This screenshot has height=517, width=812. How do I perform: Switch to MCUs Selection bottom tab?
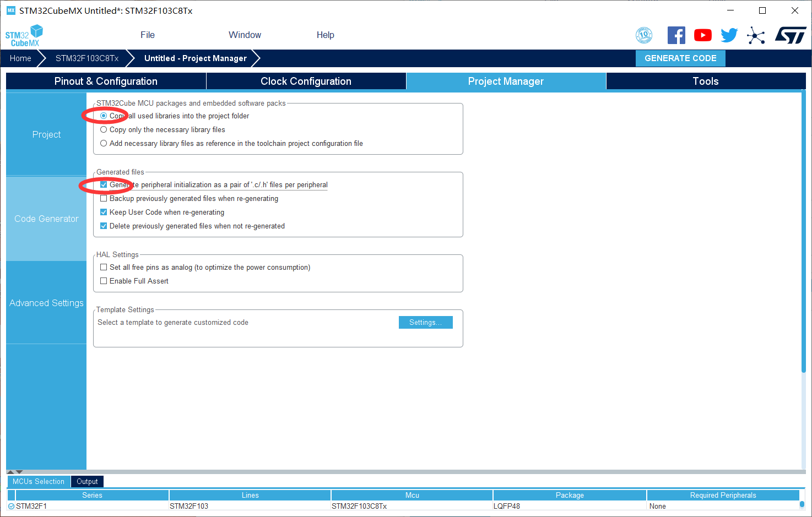(x=39, y=481)
